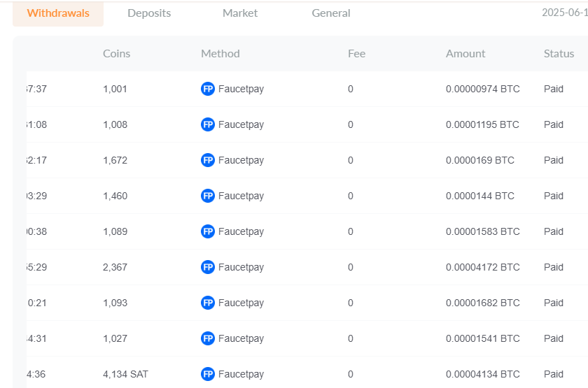The height and width of the screenshot is (388, 588).
Task: Click Paid status in the 0.00004172 BTC row
Action: click(x=554, y=267)
